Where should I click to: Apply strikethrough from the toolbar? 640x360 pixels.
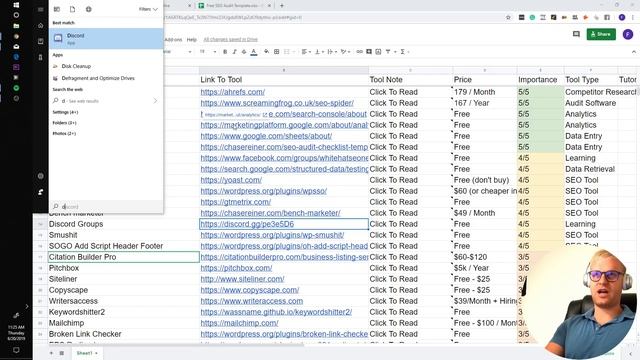pyautogui.click(x=244, y=52)
